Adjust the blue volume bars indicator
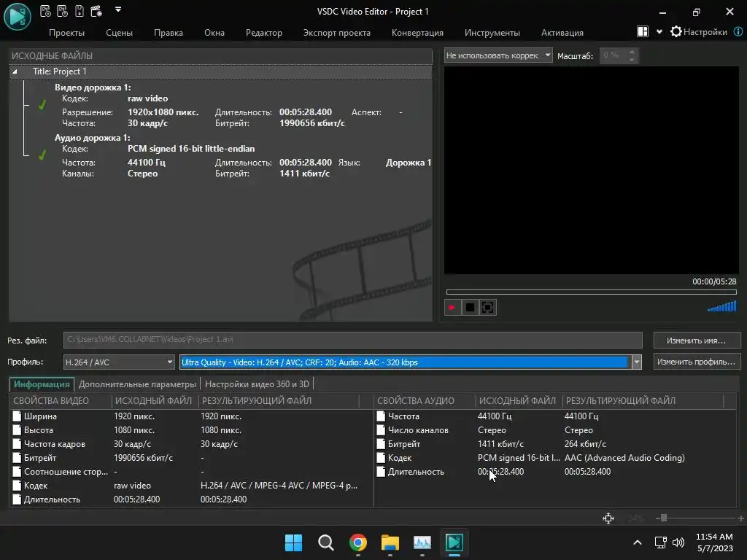 pos(722,306)
